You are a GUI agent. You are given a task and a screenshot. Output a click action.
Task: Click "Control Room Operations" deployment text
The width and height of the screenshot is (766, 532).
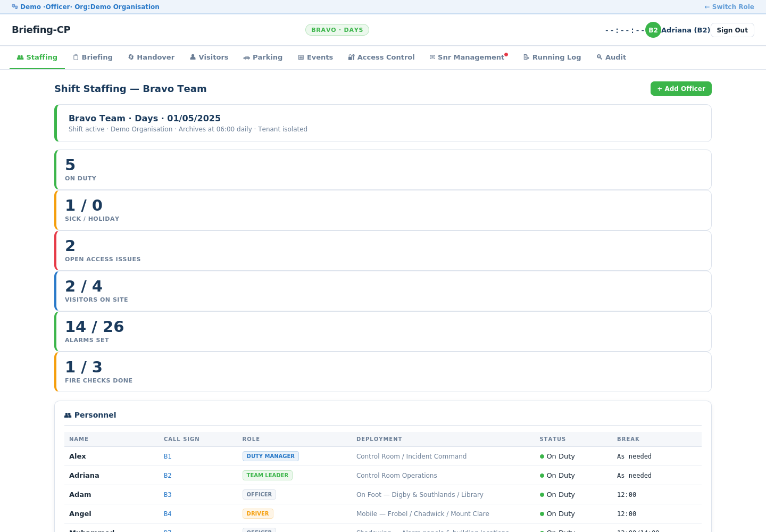[397, 476]
